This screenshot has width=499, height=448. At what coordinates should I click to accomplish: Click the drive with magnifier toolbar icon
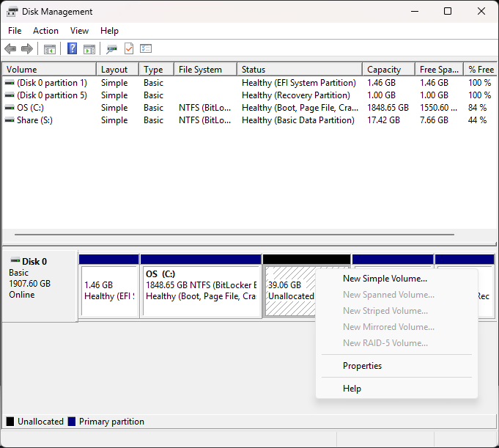[111, 49]
